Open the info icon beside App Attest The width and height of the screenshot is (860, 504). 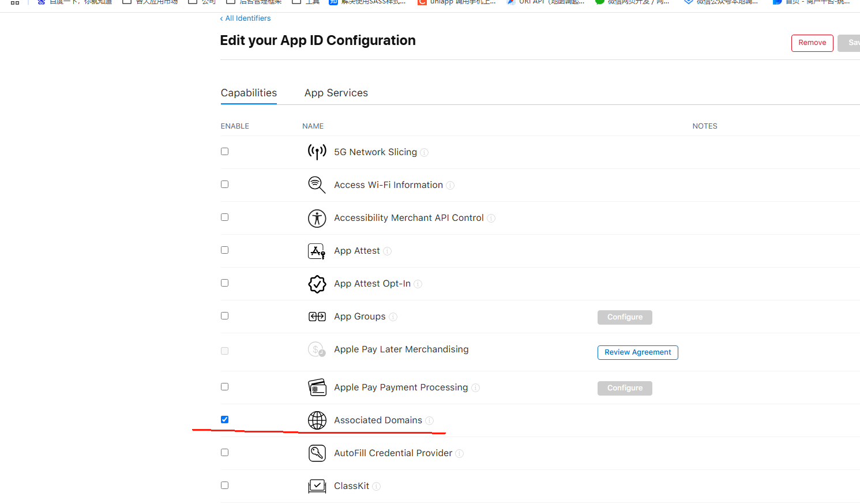coord(388,251)
